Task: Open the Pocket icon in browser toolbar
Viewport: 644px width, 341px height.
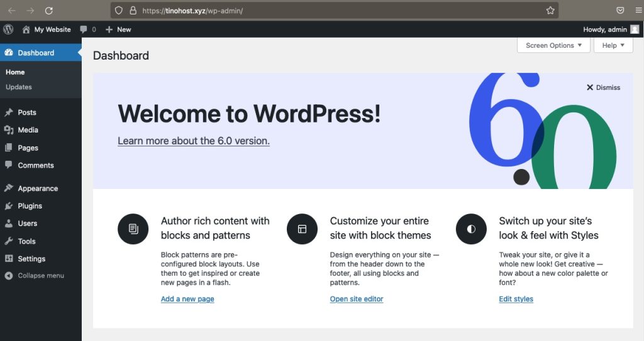Action: coord(620,11)
